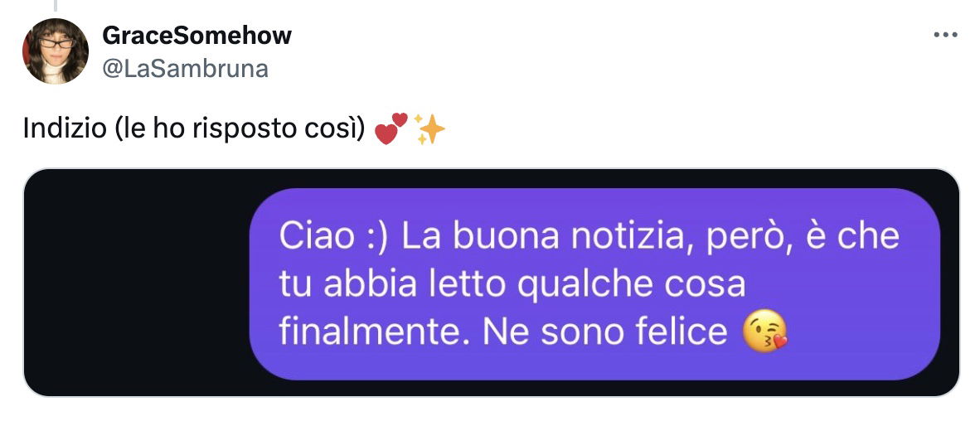The height and width of the screenshot is (426, 980).
Task: Click the word 'finalmente' in the message
Action: 374,332
